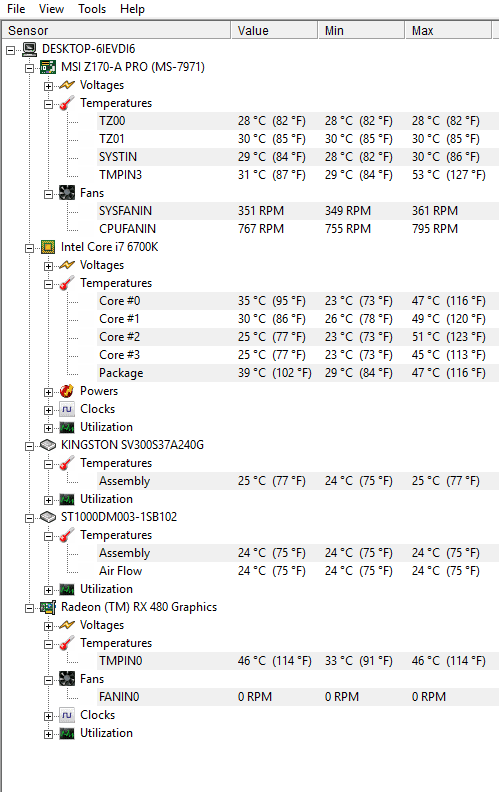The width and height of the screenshot is (499, 792).
Task: Click the DESKTOP-6IEVDI6 computer icon
Action: point(30,49)
